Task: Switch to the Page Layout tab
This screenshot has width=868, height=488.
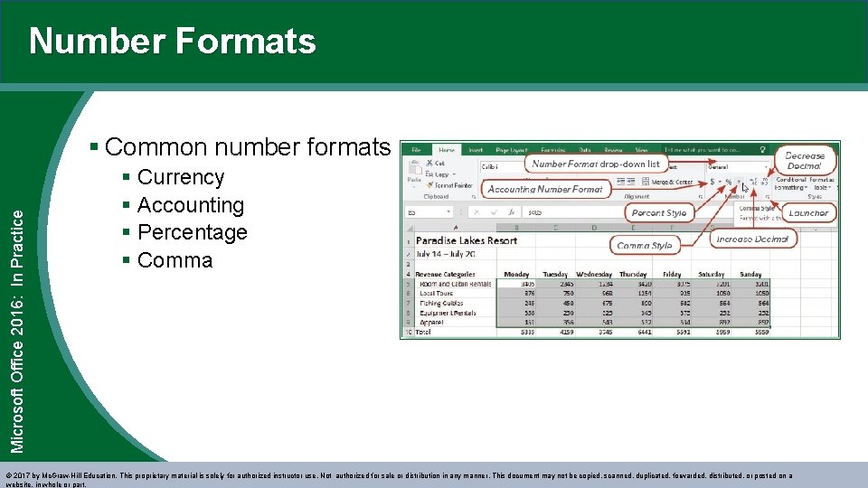Action: (511, 150)
